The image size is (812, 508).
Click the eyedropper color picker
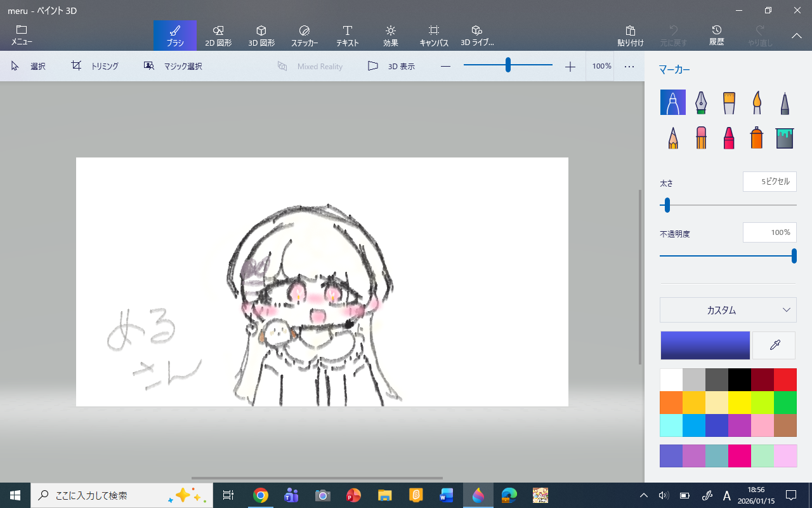[x=774, y=345]
